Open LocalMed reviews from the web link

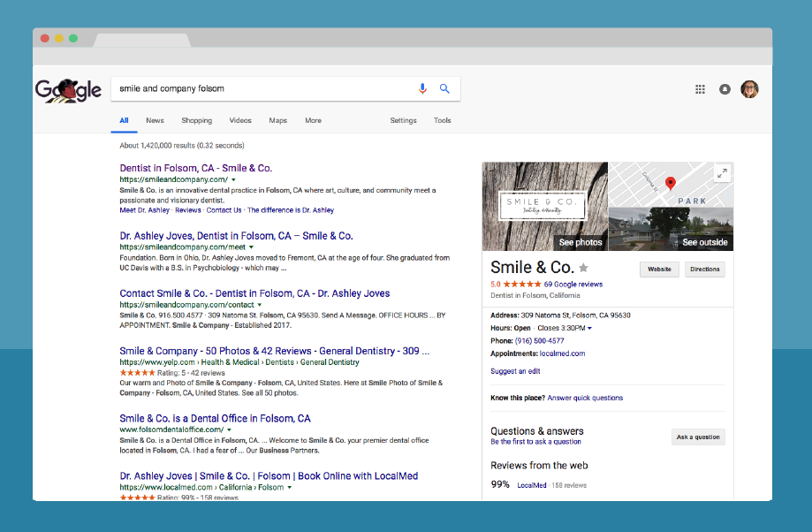pos(532,485)
